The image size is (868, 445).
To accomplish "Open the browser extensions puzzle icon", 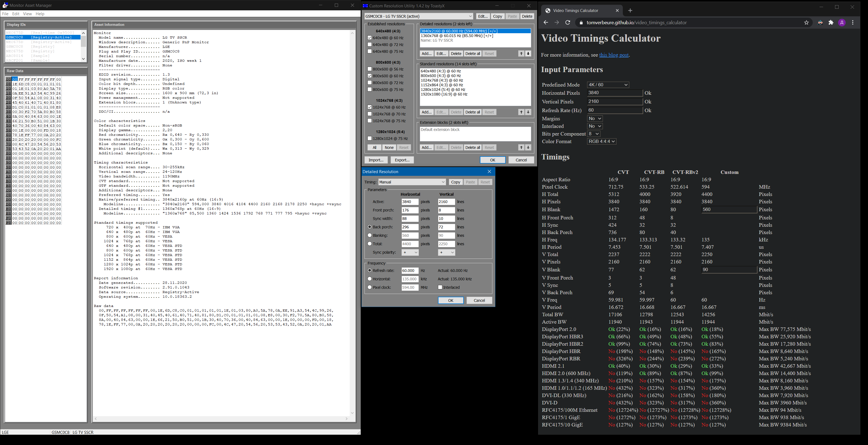I will point(831,23).
